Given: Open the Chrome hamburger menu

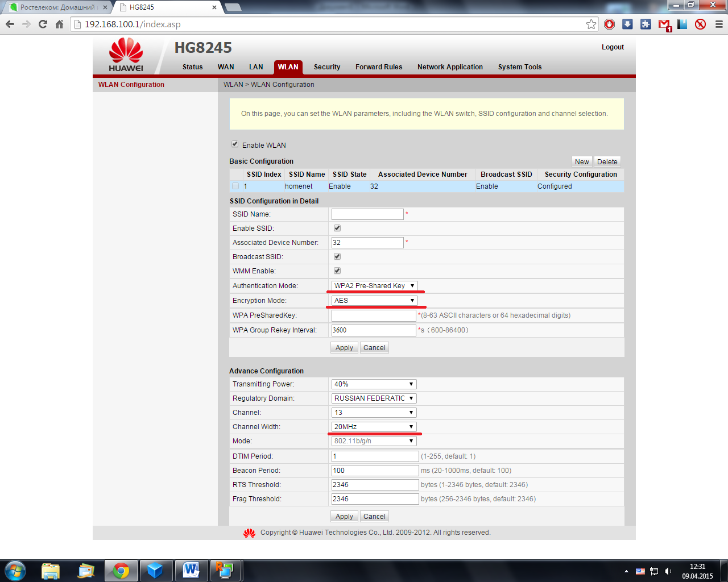Looking at the screenshot, I should pos(719,24).
